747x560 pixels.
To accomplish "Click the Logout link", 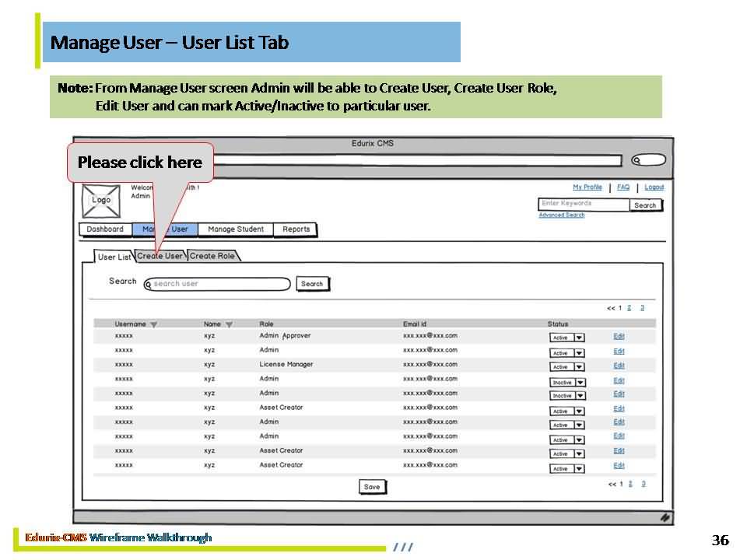I will pyautogui.click(x=654, y=187).
